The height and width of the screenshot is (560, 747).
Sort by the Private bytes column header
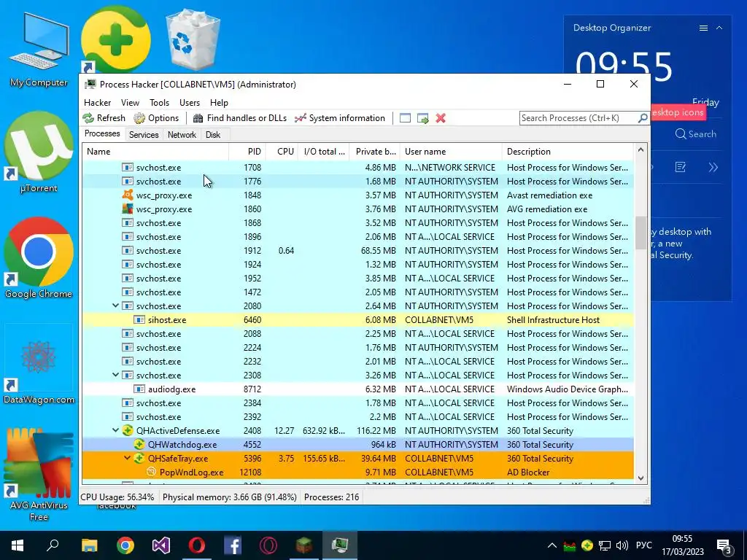tap(375, 152)
